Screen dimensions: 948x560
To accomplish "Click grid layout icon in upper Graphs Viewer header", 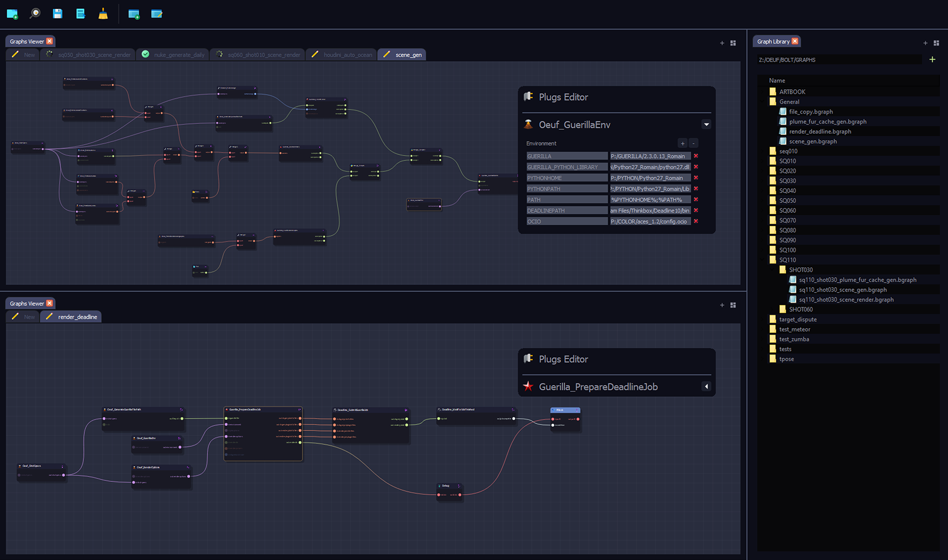I will pyautogui.click(x=733, y=43).
